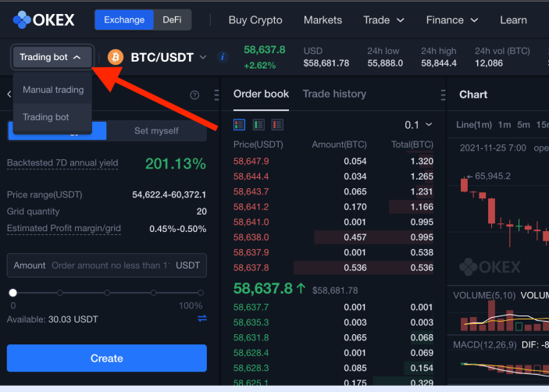Image resolution: width=549 pixels, height=392 pixels.
Task: Click the OKEX logo
Action: click(x=44, y=20)
